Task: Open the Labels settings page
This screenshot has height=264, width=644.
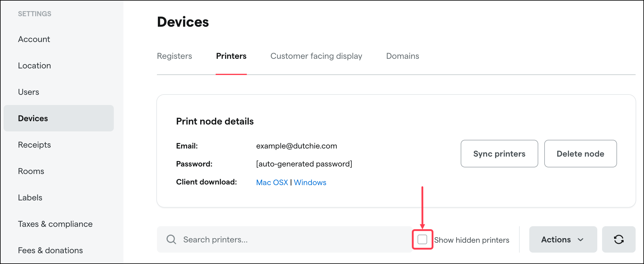Action: tap(30, 197)
